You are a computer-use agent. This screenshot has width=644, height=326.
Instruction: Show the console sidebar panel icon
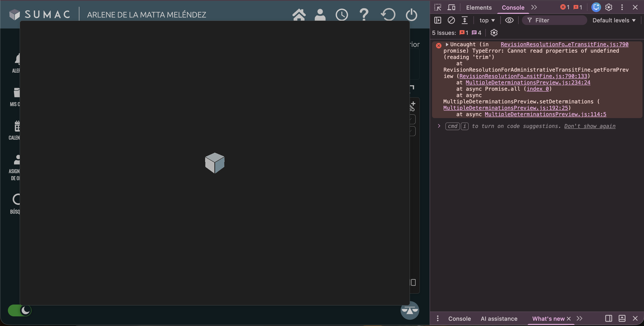coord(438,20)
